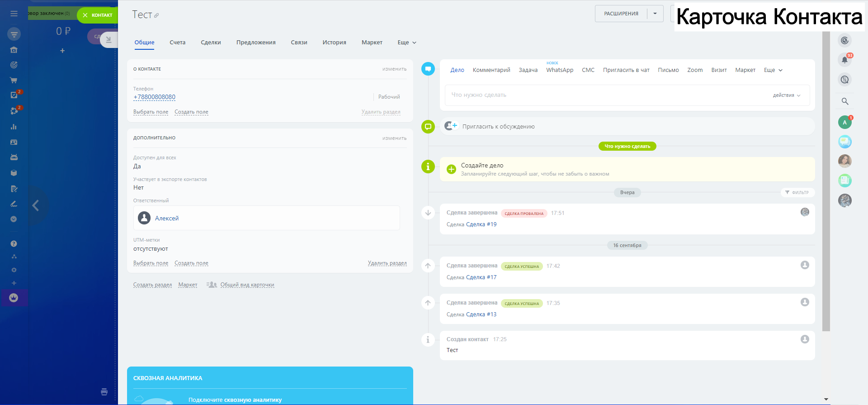Image resolution: width=868 pixels, height=405 pixels.
Task: Click the search magnifier in right sidebar
Action: [844, 101]
